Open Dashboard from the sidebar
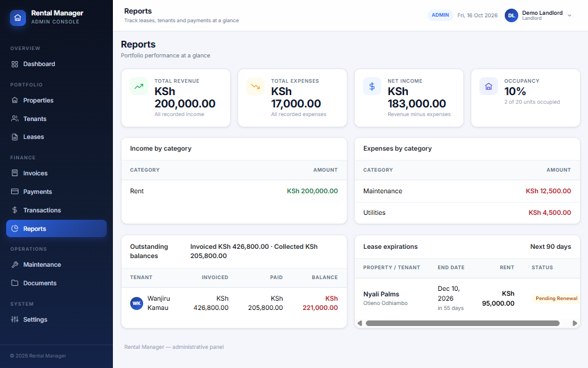This screenshot has height=368, width=588. pyautogui.click(x=56, y=64)
